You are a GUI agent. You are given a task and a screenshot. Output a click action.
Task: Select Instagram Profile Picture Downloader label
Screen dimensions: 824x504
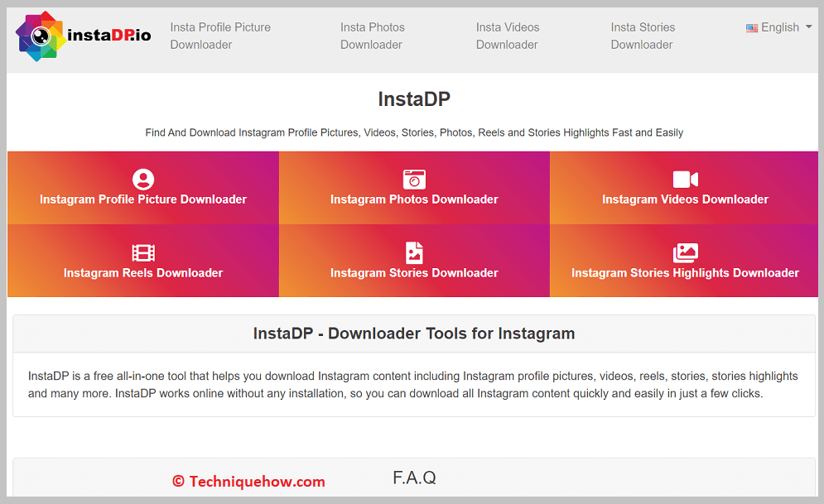click(x=143, y=199)
